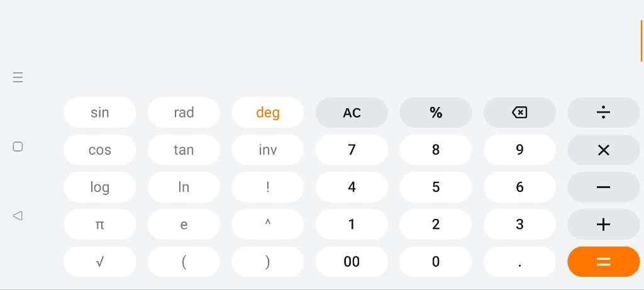This screenshot has width=644, height=290.
Task: Tap the square root key
Action: [x=100, y=262]
